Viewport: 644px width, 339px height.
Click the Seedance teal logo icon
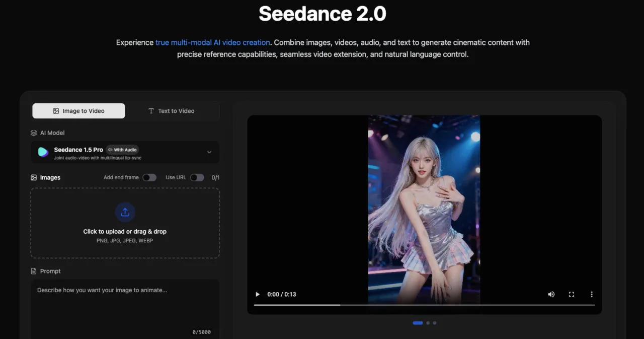coord(43,152)
